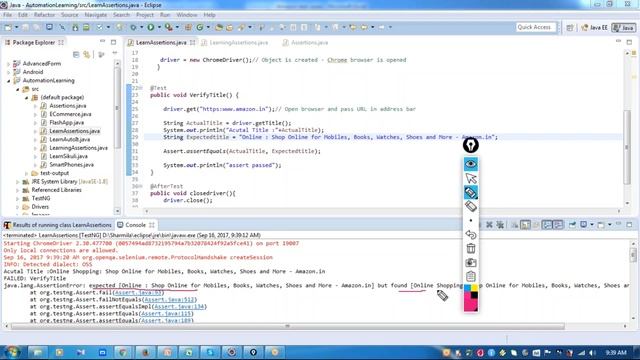Open the Java EE perspective
The image size is (640, 360).
coord(594,27)
